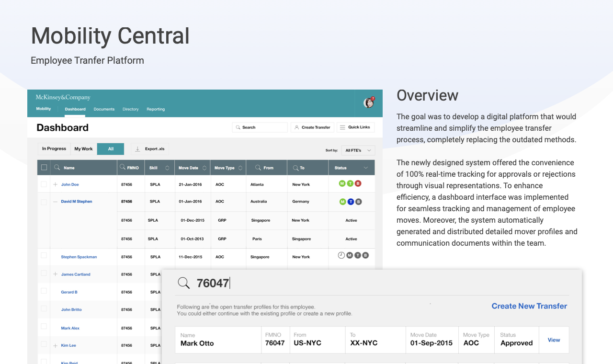Tick the checkbox on John Doe's row

[44, 184]
